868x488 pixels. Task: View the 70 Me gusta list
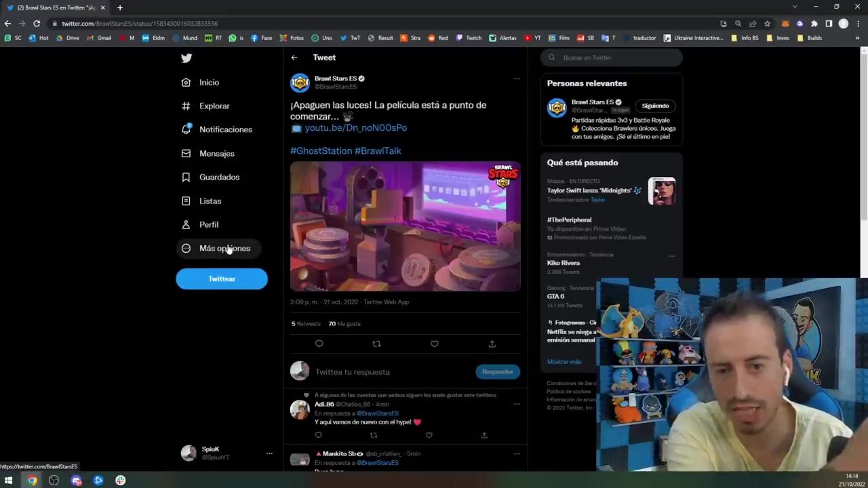[344, 324]
